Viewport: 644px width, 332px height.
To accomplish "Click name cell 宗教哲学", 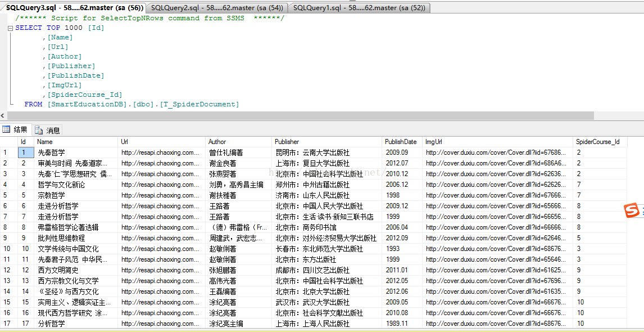I will [x=76, y=195].
